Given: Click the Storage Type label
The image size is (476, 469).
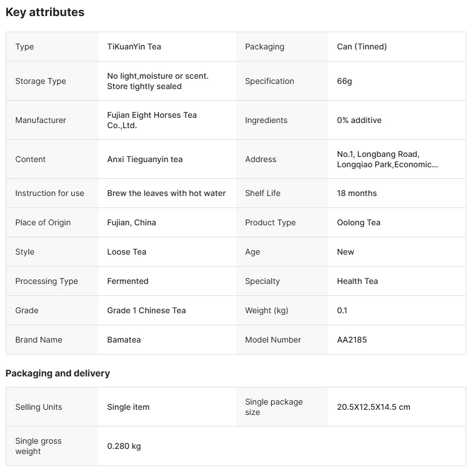Looking at the screenshot, I should [40, 81].
